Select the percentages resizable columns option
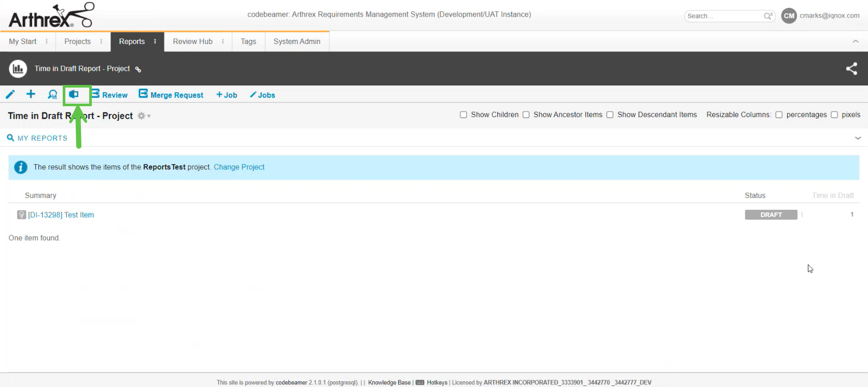Viewport: 868px width, 387px height. [x=779, y=115]
